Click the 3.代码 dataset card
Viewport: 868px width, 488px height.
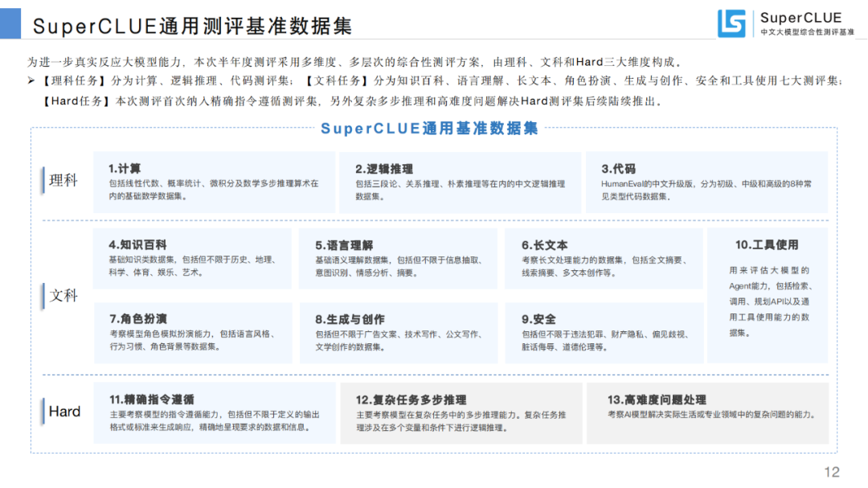[706, 182]
